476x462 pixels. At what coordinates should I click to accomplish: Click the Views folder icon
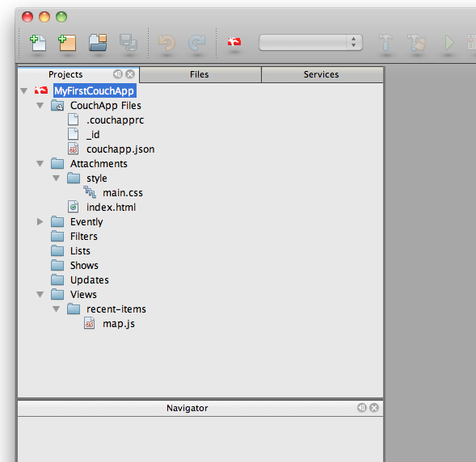point(57,294)
